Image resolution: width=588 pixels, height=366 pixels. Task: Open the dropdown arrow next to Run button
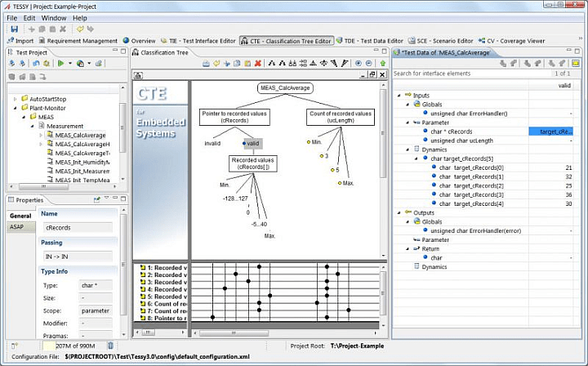point(71,63)
